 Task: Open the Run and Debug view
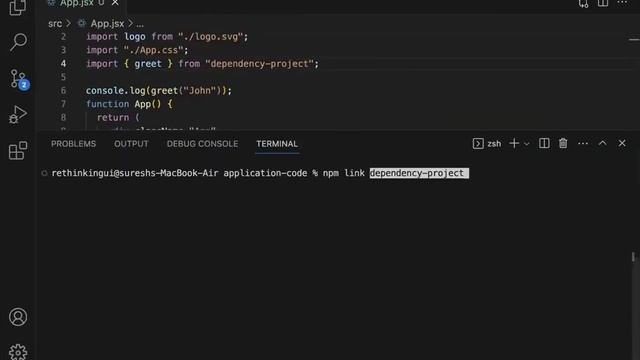18,115
